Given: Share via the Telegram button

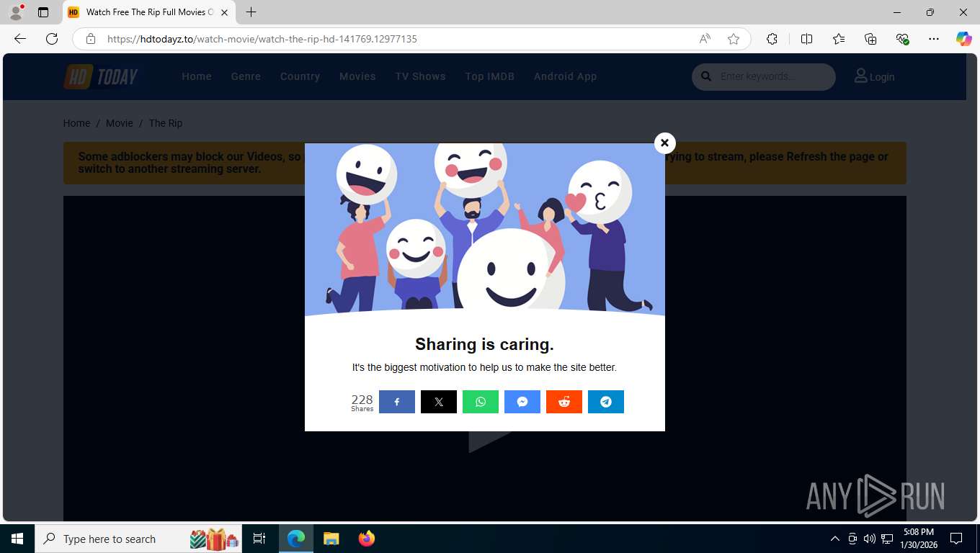Looking at the screenshot, I should (606, 402).
